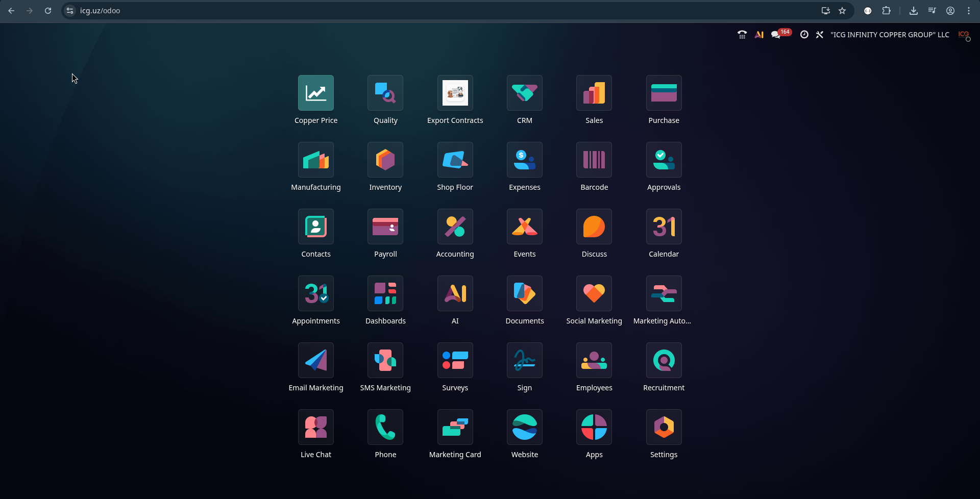The image size is (980, 499).
Task: Open the browser extensions puzzle menu
Action: 887,11
